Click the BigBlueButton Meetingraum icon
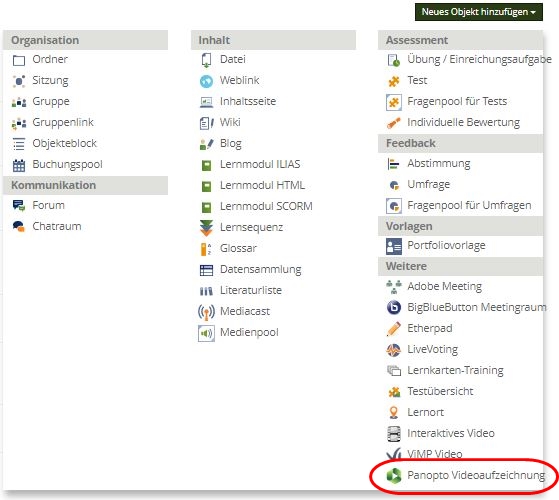 (x=394, y=308)
